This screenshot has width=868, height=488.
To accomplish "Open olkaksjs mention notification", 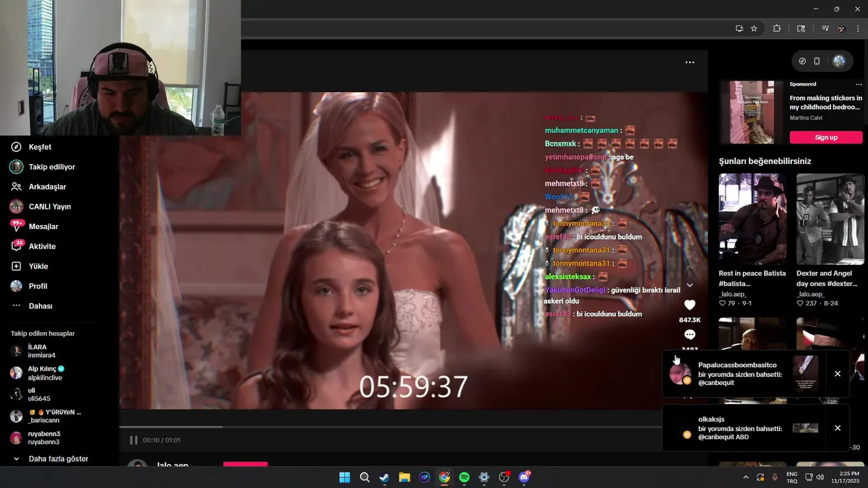I will [744, 428].
